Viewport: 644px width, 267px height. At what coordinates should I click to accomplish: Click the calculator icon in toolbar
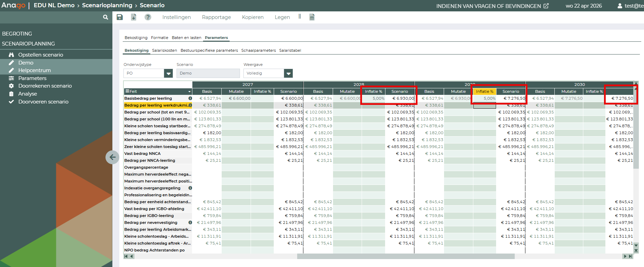click(312, 17)
